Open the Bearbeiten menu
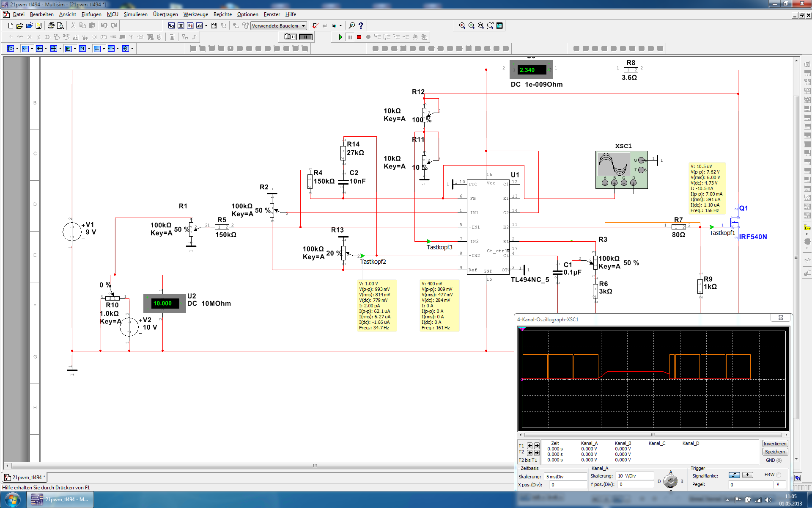The image size is (812, 508). 41,14
